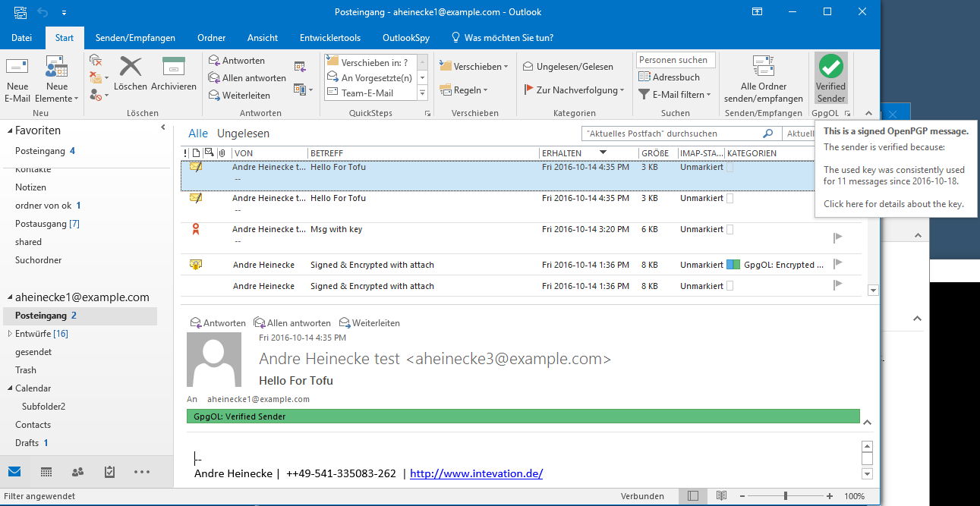Zoom out with minus button in status bar
980x506 pixels.
tap(744, 496)
